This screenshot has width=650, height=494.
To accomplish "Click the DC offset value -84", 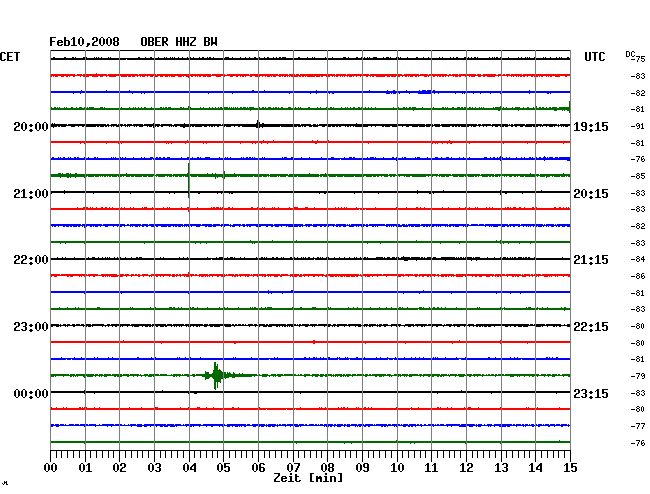I will (638, 259).
